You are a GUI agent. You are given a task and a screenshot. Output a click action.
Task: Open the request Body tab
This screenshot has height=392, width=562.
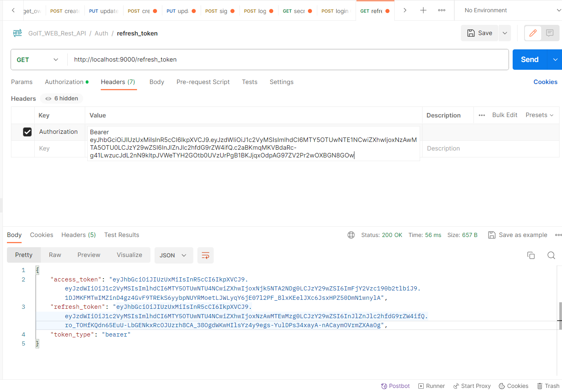(x=157, y=82)
